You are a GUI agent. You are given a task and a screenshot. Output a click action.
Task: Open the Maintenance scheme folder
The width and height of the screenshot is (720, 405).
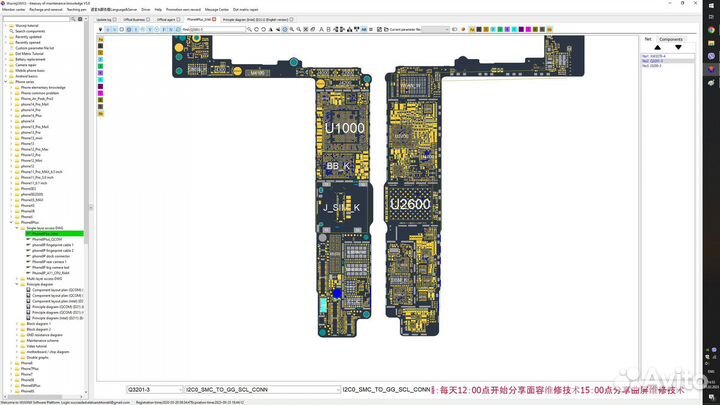click(x=45, y=340)
